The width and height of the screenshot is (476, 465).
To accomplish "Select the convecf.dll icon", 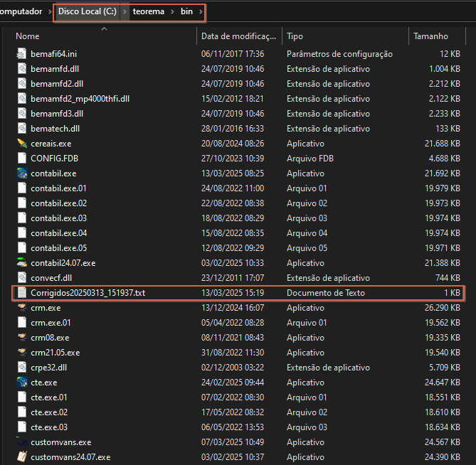I will pyautogui.click(x=21, y=278).
